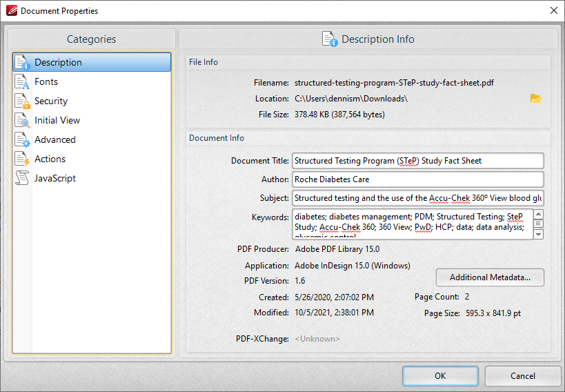Viewport: 565px width, 392px height.
Task: Click the file size 378.48 KB value
Action: [x=339, y=115]
